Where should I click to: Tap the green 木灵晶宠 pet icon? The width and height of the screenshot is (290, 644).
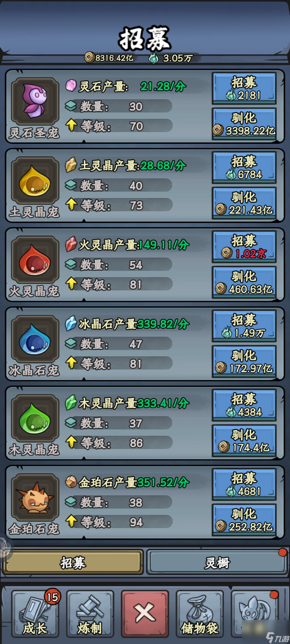click(35, 418)
